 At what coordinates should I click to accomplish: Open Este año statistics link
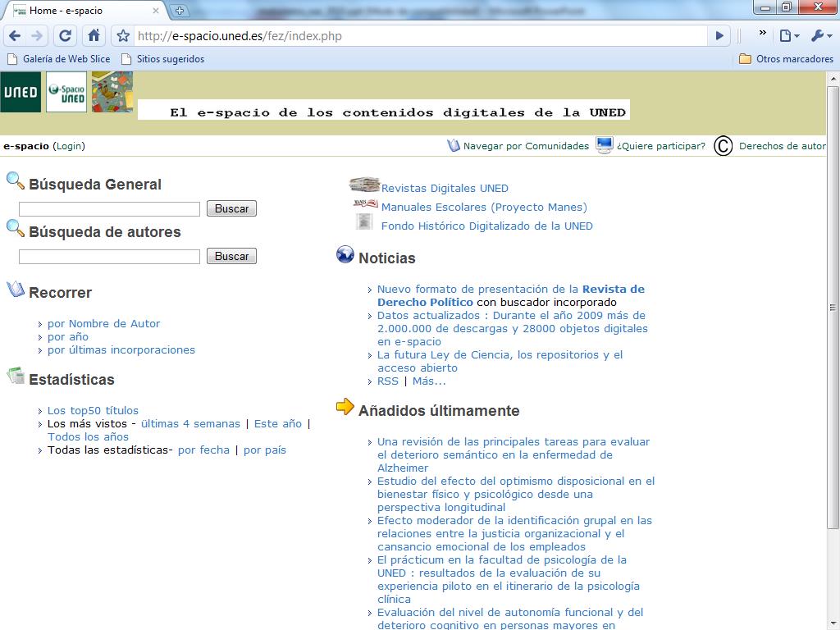point(277,424)
